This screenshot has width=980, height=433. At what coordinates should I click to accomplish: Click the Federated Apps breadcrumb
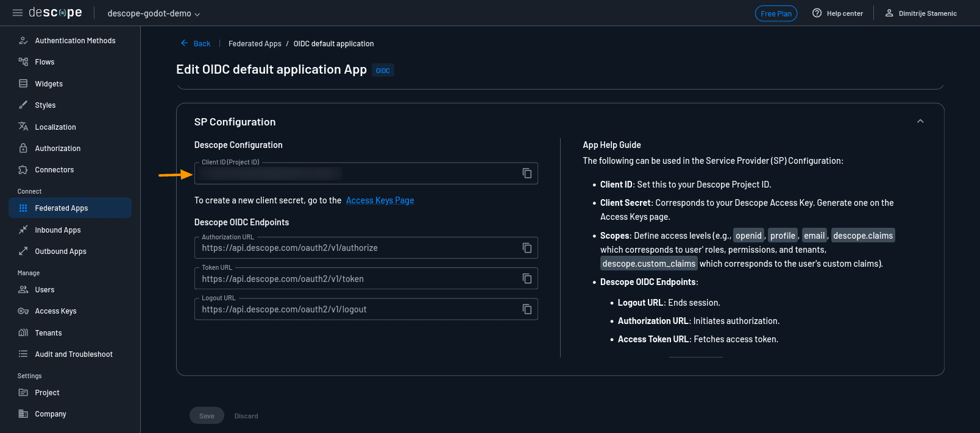[x=255, y=44]
